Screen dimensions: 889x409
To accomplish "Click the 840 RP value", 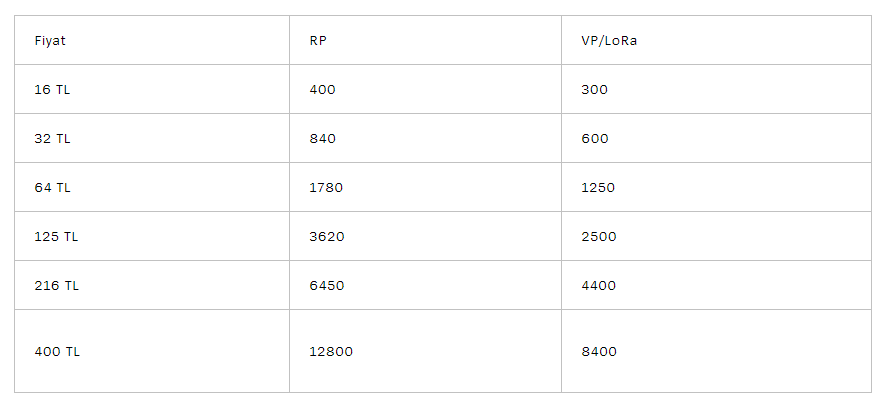I will [x=322, y=139].
